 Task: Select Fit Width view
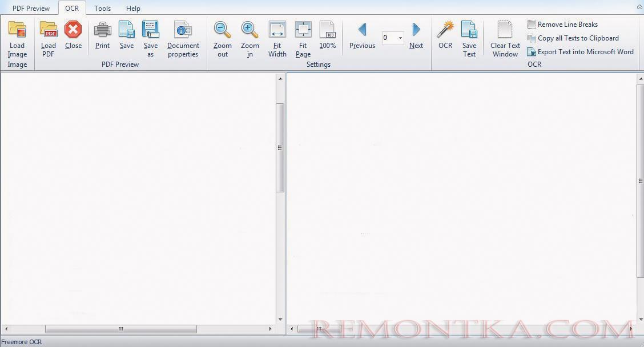[x=277, y=30]
